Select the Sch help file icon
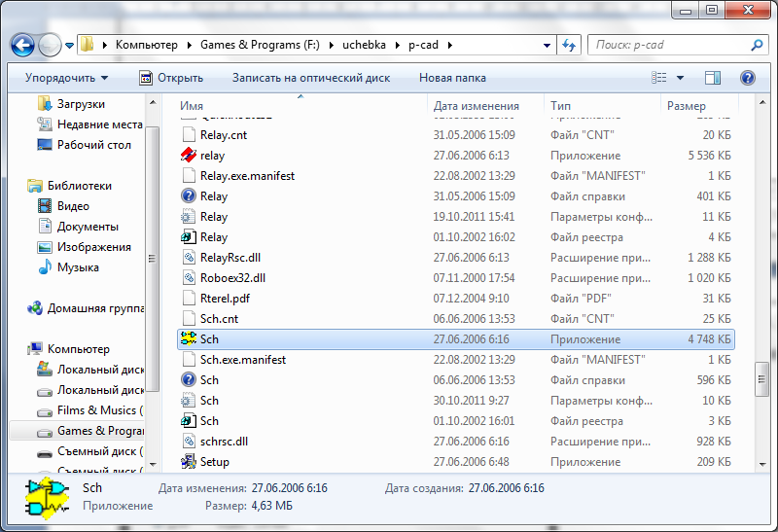The height and width of the screenshot is (532, 778). 189,380
